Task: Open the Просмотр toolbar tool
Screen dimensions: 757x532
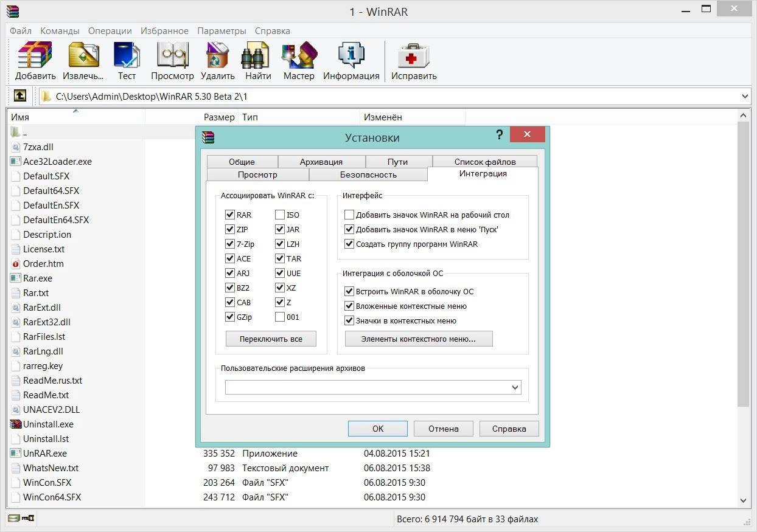Action: (x=172, y=55)
